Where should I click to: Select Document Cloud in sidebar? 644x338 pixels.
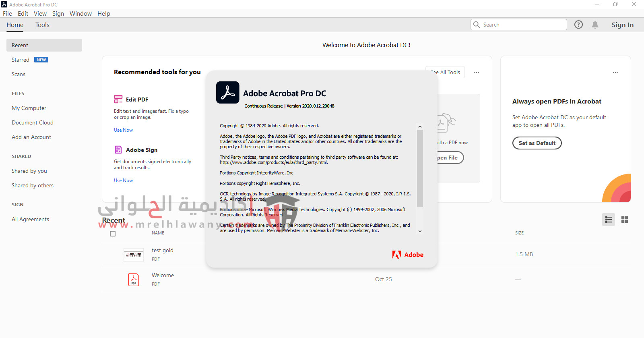[33, 122]
